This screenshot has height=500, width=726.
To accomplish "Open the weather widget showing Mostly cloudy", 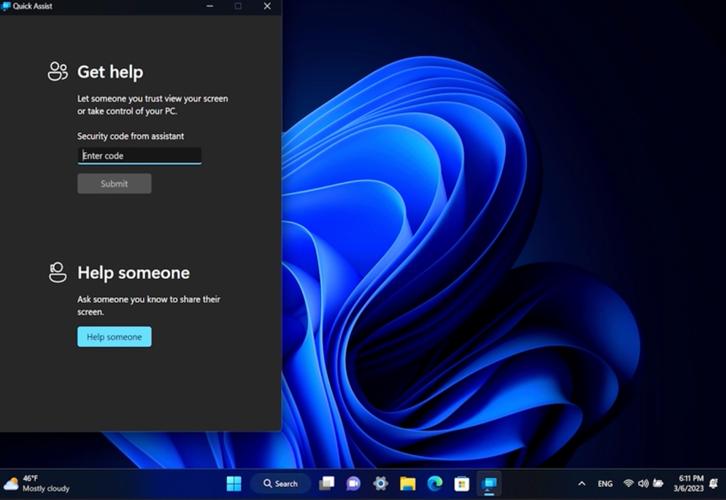I will 36,483.
